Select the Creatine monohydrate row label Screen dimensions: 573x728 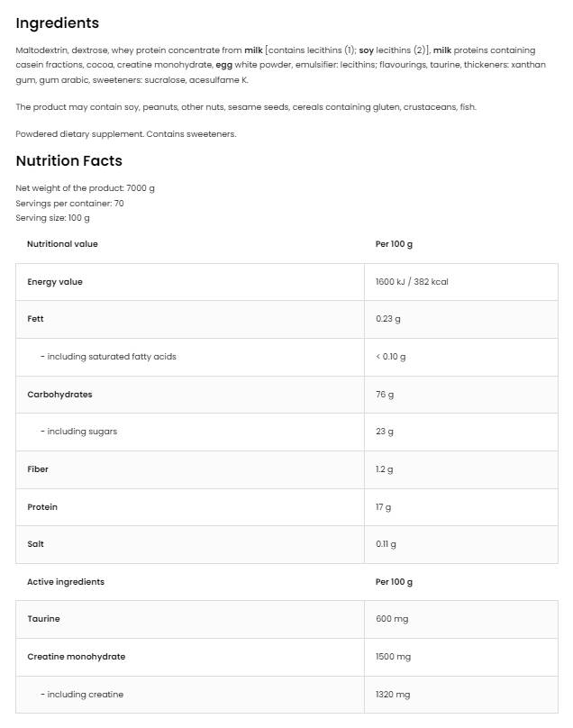point(76,657)
